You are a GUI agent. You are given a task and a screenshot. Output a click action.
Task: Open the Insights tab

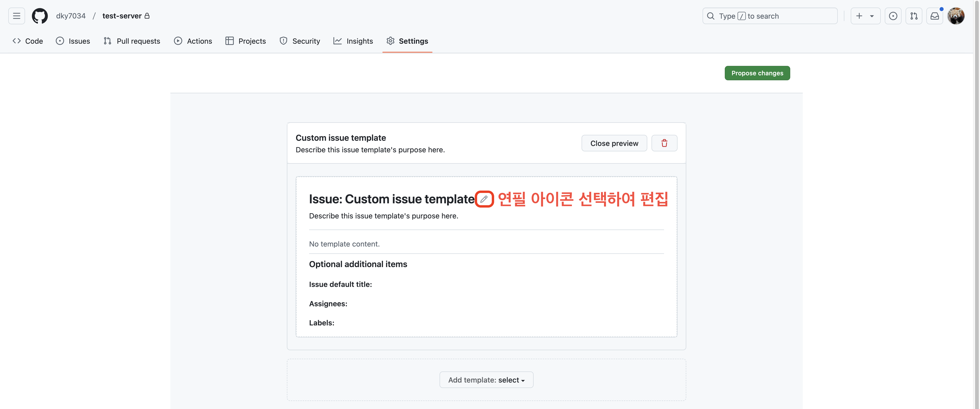[353, 41]
